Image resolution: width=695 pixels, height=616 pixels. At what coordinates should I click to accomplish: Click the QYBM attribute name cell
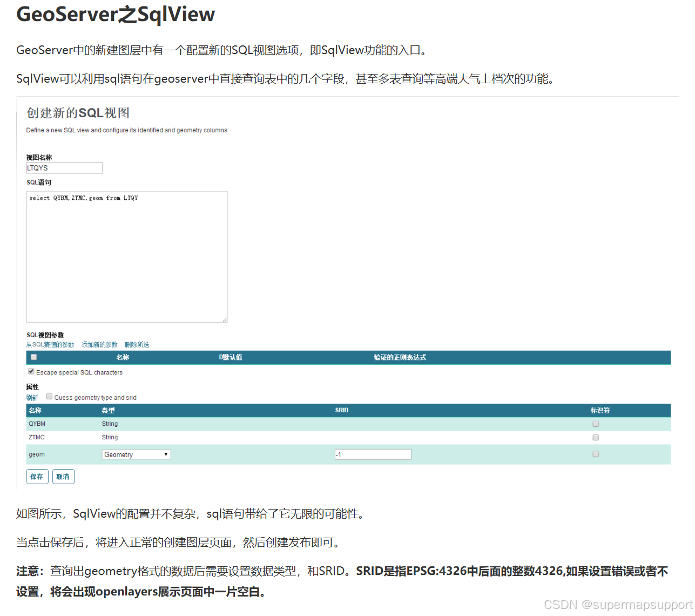coord(37,424)
